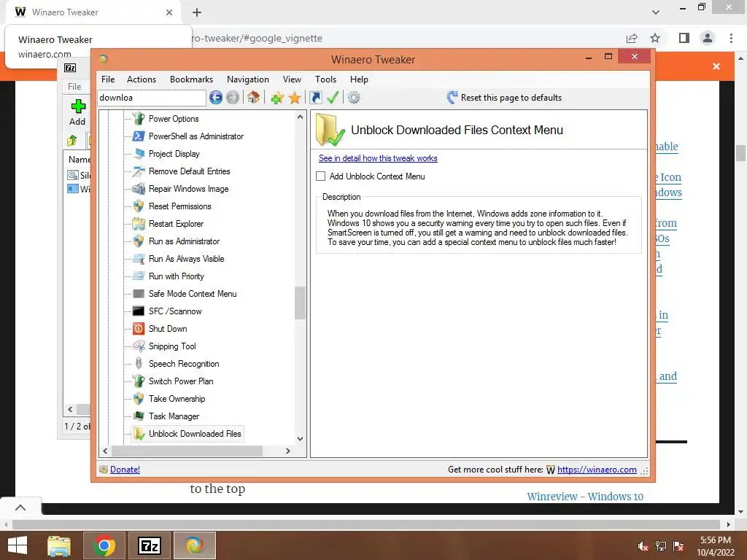747x560 pixels.
Task: Click tree scroll up arrow
Action: point(300,117)
